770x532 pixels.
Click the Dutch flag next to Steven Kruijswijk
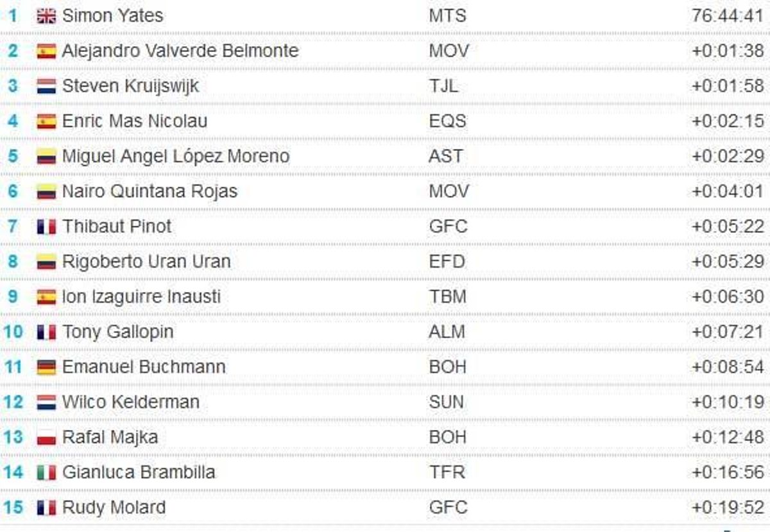[46, 86]
